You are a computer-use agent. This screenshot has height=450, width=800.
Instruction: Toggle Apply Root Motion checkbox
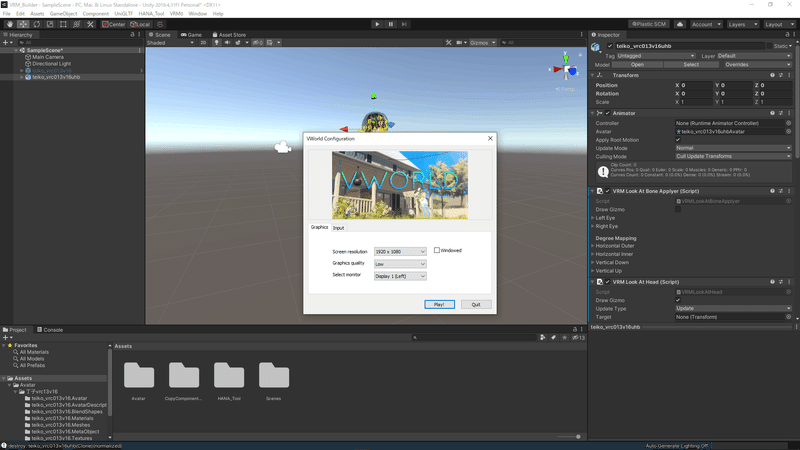pyautogui.click(x=678, y=140)
